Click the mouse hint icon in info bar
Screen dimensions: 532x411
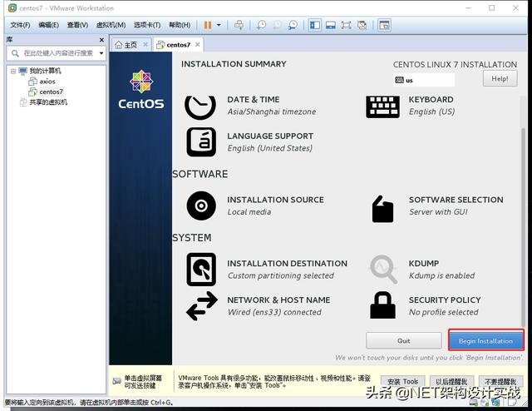coord(116,381)
